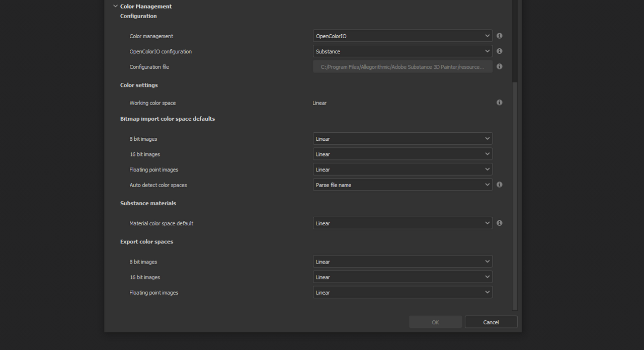Click info icon for Material color space default

click(500, 223)
